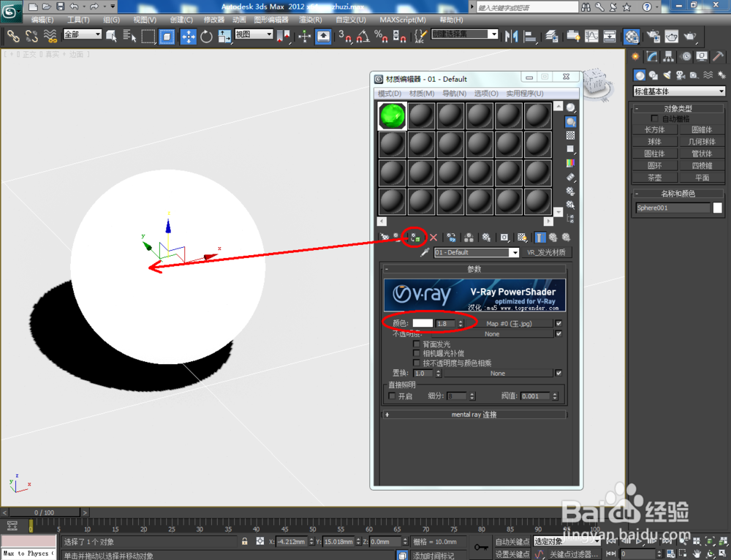731x560 pixels.
Task: Click the white 颜色 swatch
Action: coord(423,323)
